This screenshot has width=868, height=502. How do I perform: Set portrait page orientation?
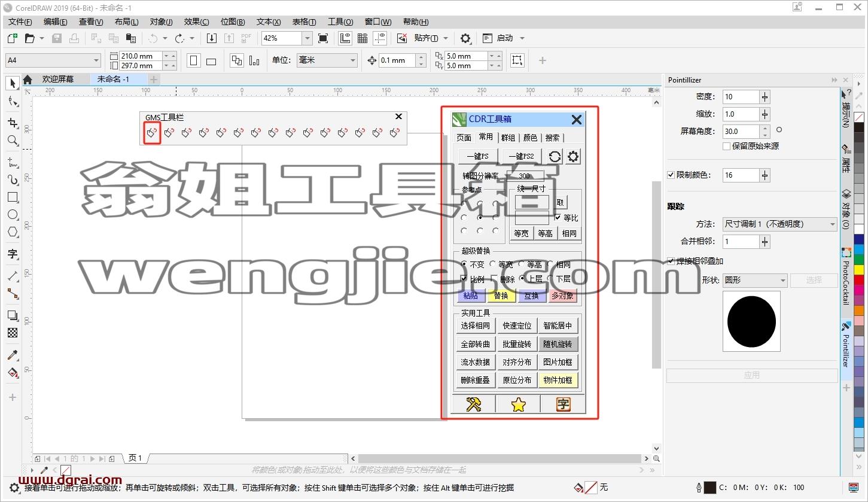pyautogui.click(x=194, y=60)
